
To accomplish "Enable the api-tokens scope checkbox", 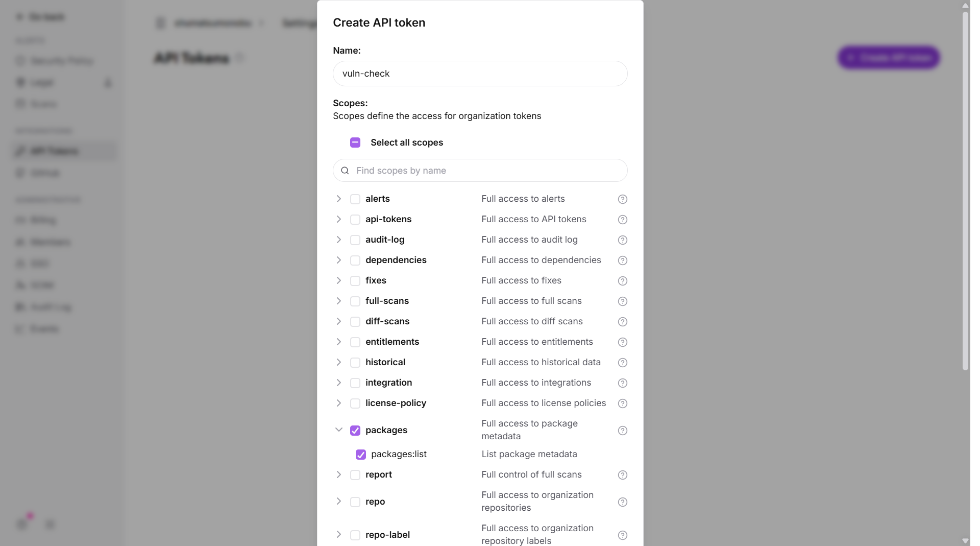I will pyautogui.click(x=355, y=220).
